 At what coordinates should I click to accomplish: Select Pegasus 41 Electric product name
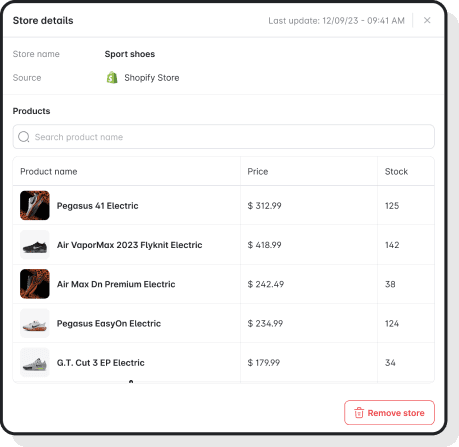98,206
